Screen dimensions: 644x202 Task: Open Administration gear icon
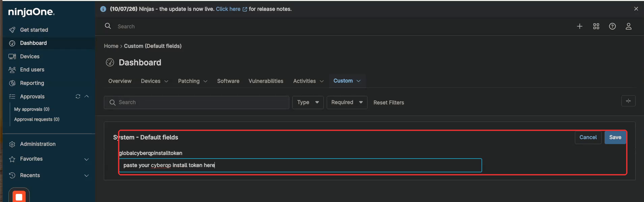click(12, 144)
